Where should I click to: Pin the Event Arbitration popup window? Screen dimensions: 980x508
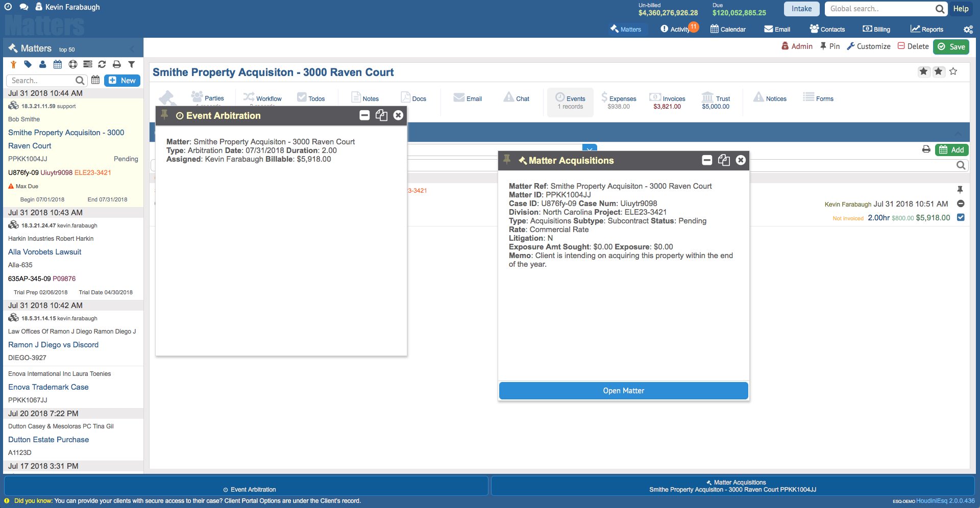click(164, 115)
